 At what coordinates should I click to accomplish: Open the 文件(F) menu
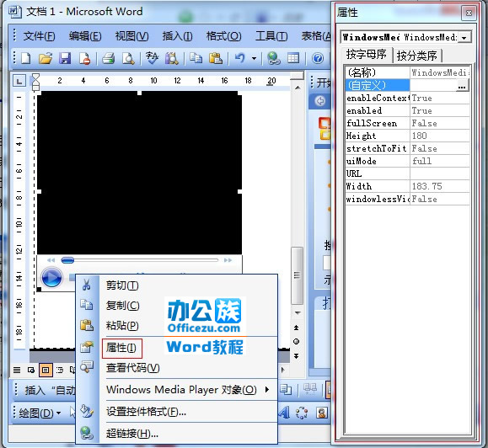click(x=39, y=36)
